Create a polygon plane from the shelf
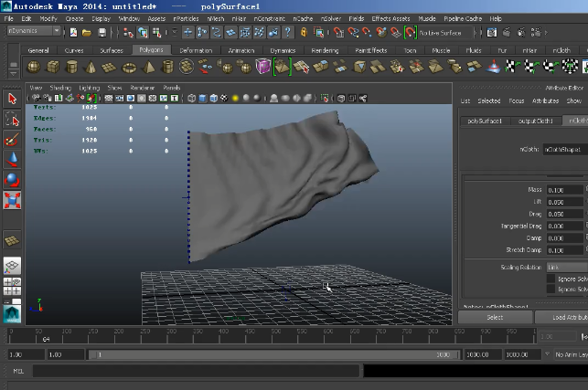 [109, 68]
